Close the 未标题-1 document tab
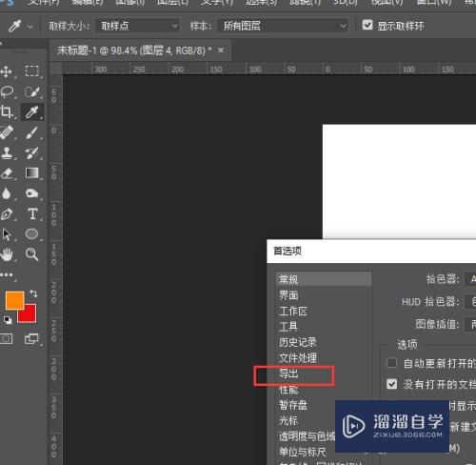 pos(221,50)
